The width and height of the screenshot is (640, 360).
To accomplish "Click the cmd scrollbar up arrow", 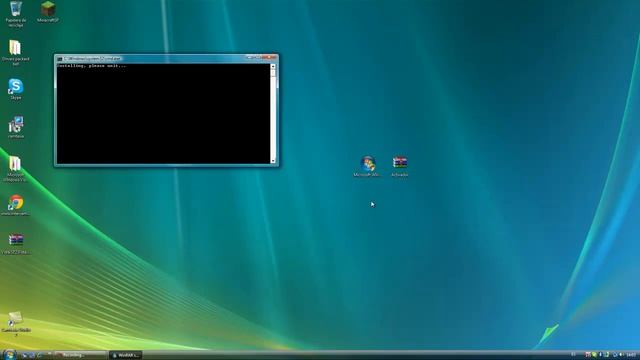I will (x=273, y=67).
